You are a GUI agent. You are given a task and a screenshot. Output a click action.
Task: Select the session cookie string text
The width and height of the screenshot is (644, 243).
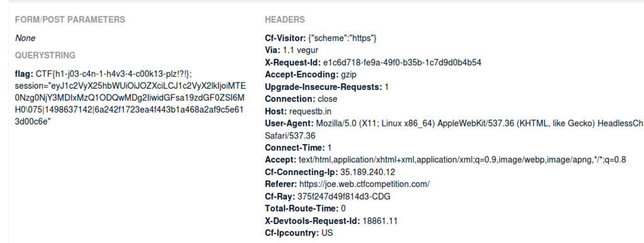tap(130, 105)
